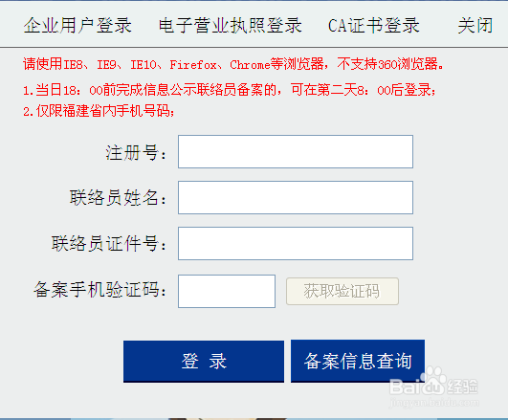Click notice line two about 福建省内手机号码
This screenshot has height=420, width=508.
click(99, 111)
